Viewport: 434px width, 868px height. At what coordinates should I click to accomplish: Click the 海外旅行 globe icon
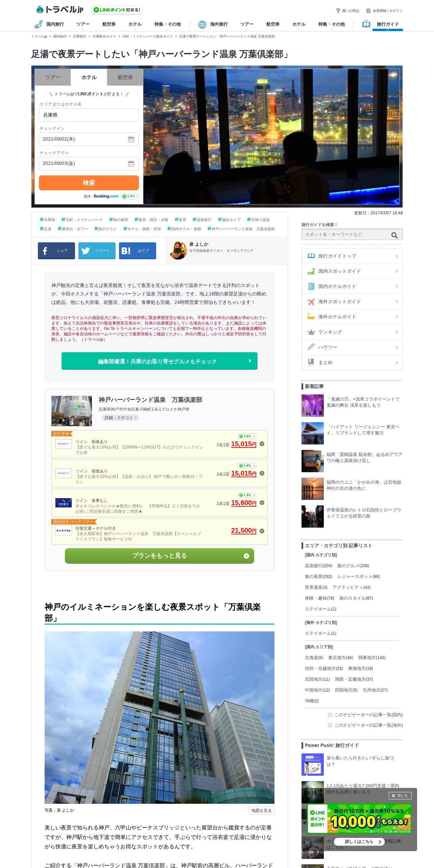click(x=202, y=24)
